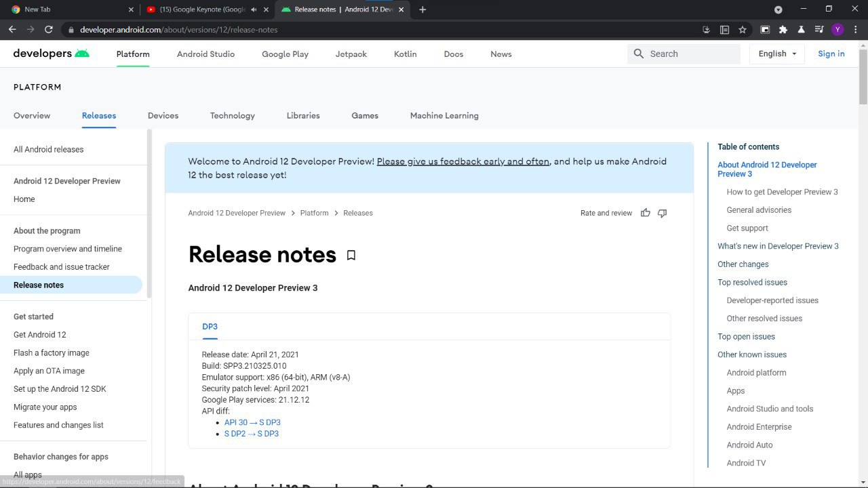The width and height of the screenshot is (868, 488).
Task: Bookmark this page with the star icon
Action: tap(743, 30)
